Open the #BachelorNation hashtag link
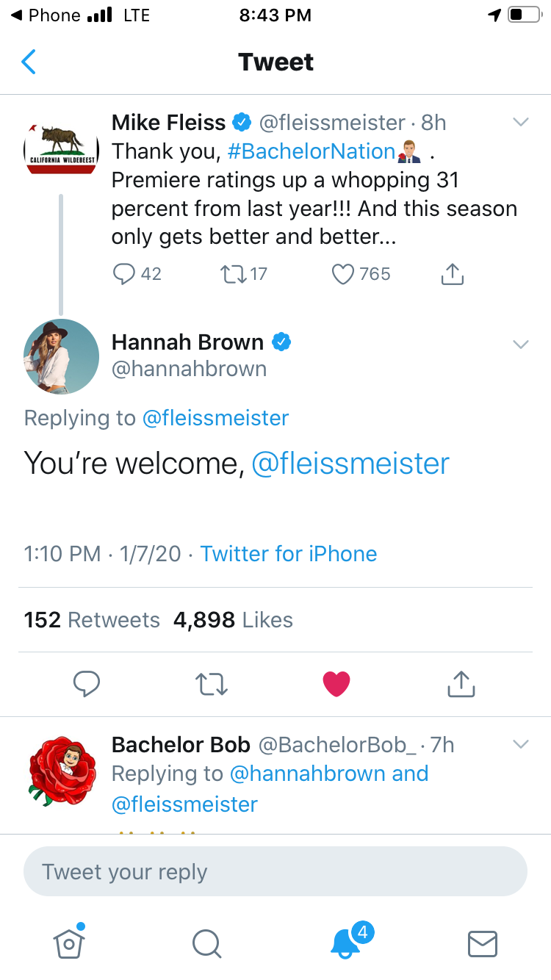Screen dimensions: 551x980 [311, 151]
